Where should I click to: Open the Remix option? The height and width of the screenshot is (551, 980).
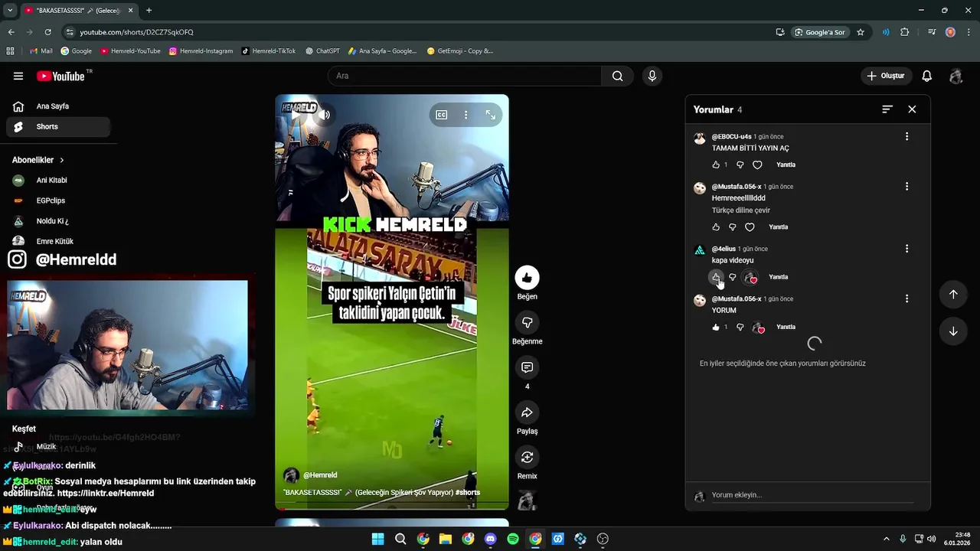click(527, 458)
